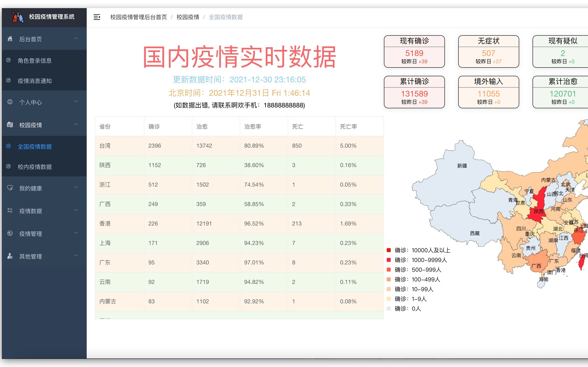This screenshot has width=588, height=367.
Task: Select the map icon beside 校园疫情
Action: coord(10,125)
